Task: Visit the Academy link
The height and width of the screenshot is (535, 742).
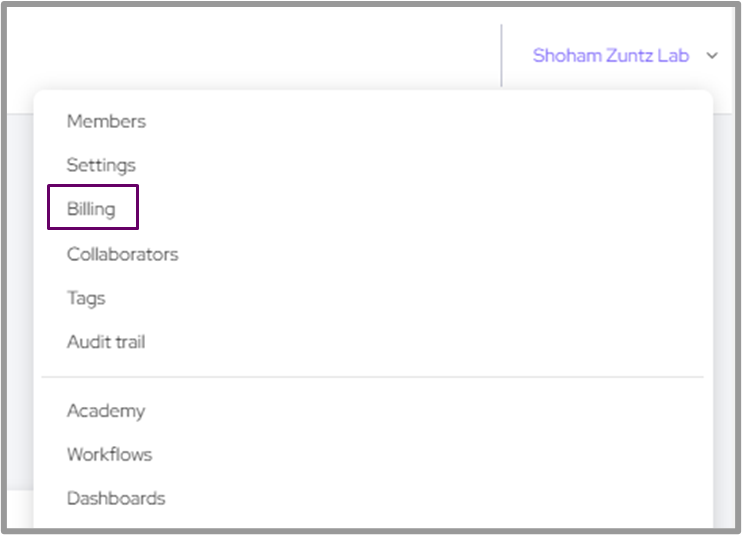Action: pyautogui.click(x=106, y=411)
